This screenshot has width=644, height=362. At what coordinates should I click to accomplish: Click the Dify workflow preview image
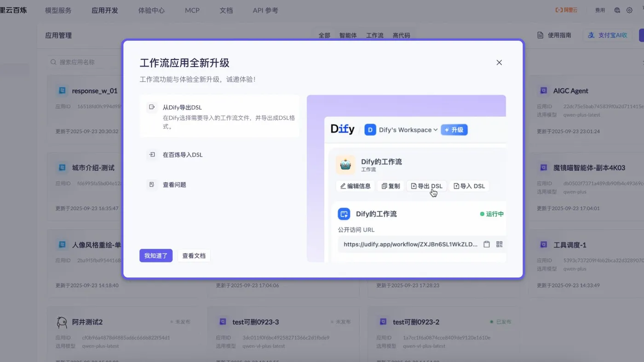[406, 179]
